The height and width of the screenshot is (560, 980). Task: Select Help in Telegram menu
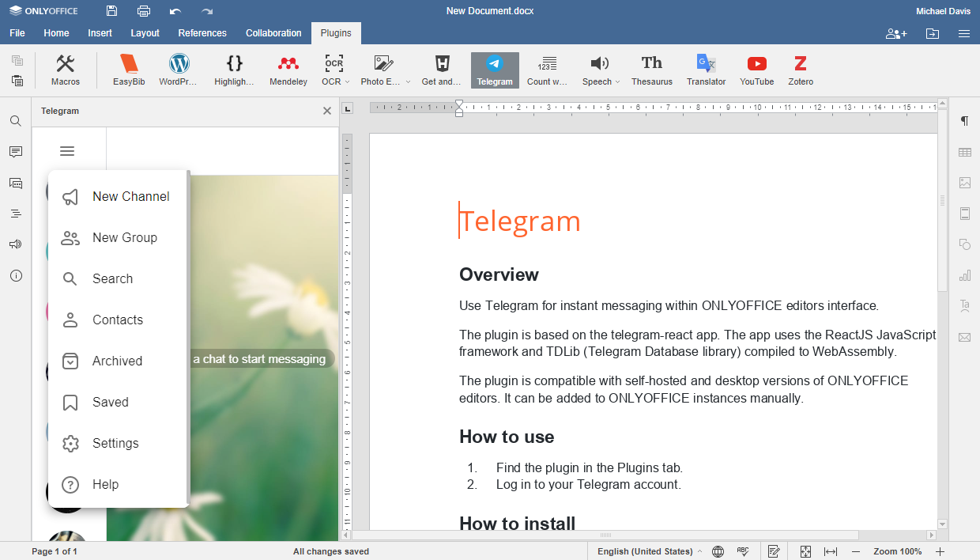[x=118, y=484]
